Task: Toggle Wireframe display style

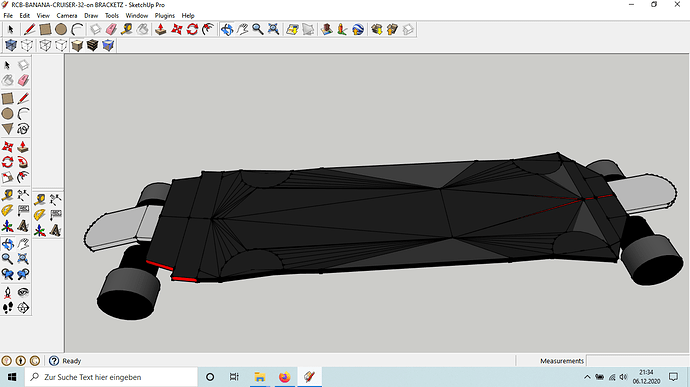Action: (27, 45)
